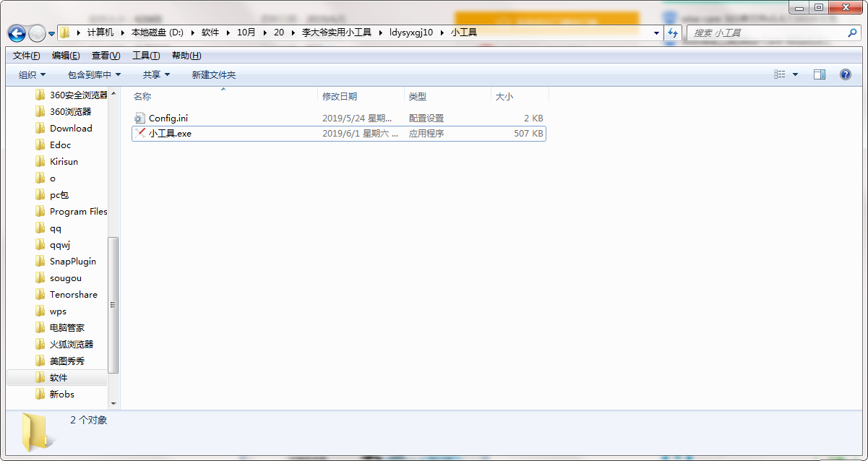
Task: Select qq folder in sidebar
Action: coord(48,228)
